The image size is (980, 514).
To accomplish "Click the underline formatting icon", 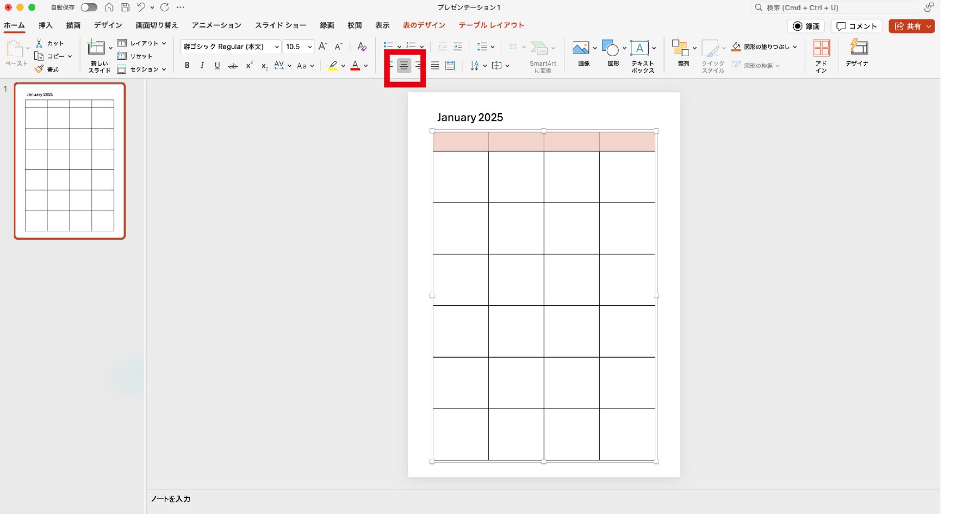I will 217,65.
